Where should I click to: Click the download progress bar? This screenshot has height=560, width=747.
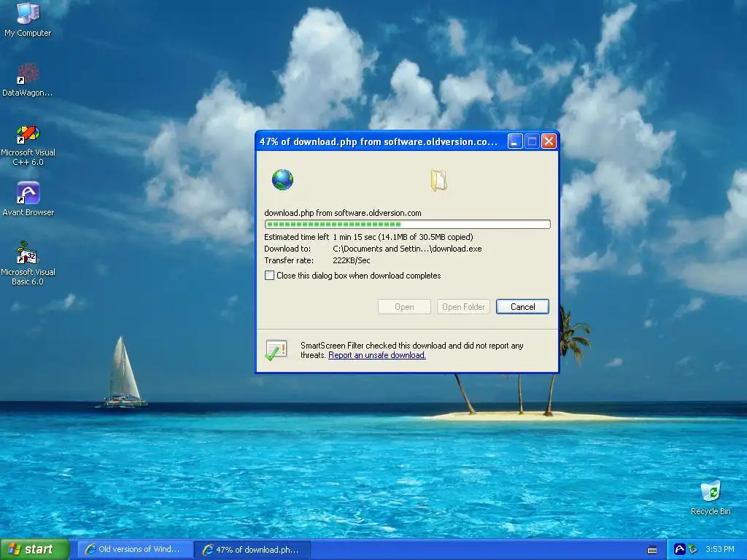tap(407, 225)
